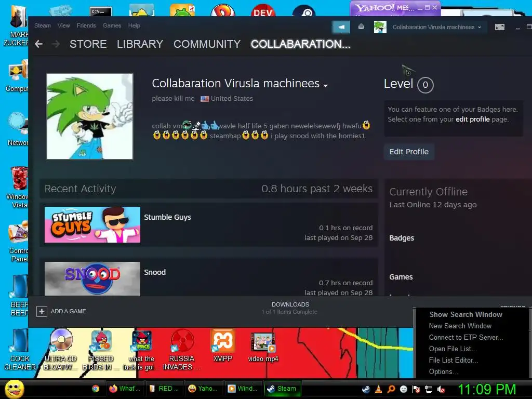Image resolution: width=532 pixels, height=399 pixels.
Task: Select the video.mp4 desktop file
Action: 263,347
